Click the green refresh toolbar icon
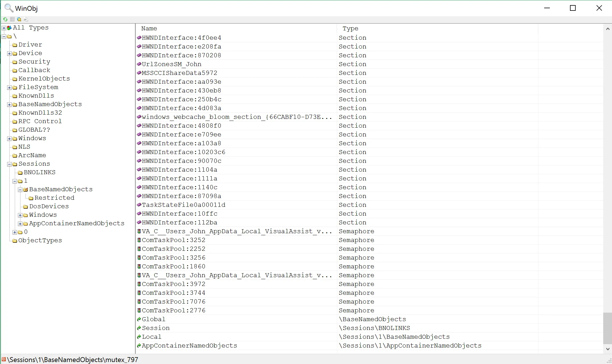612x364 pixels. point(5,19)
